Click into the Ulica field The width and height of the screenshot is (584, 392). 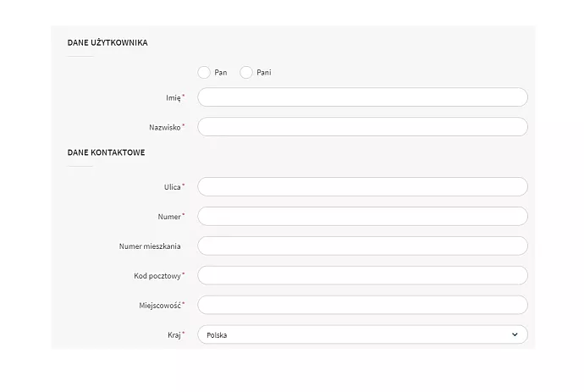362,186
